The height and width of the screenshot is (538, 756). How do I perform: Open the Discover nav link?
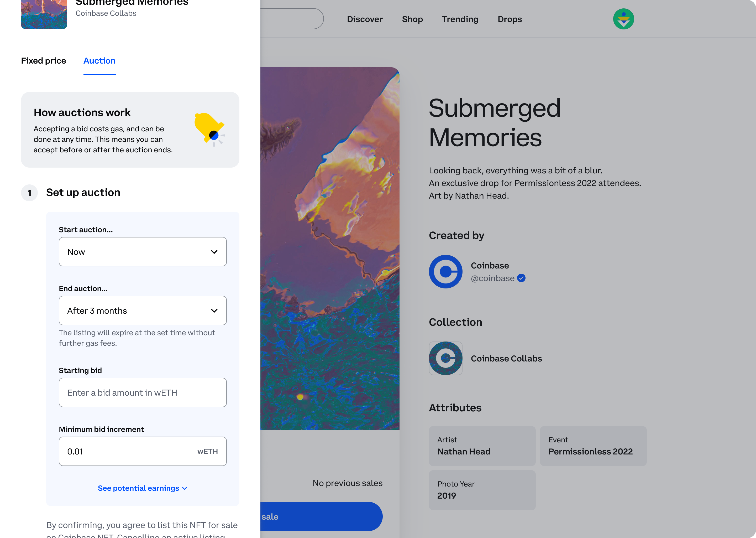point(365,19)
